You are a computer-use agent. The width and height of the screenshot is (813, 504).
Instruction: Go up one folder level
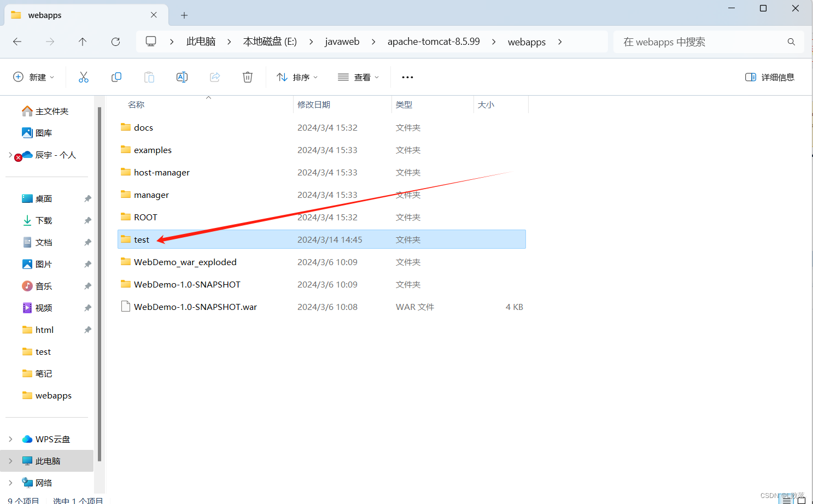pos(83,42)
